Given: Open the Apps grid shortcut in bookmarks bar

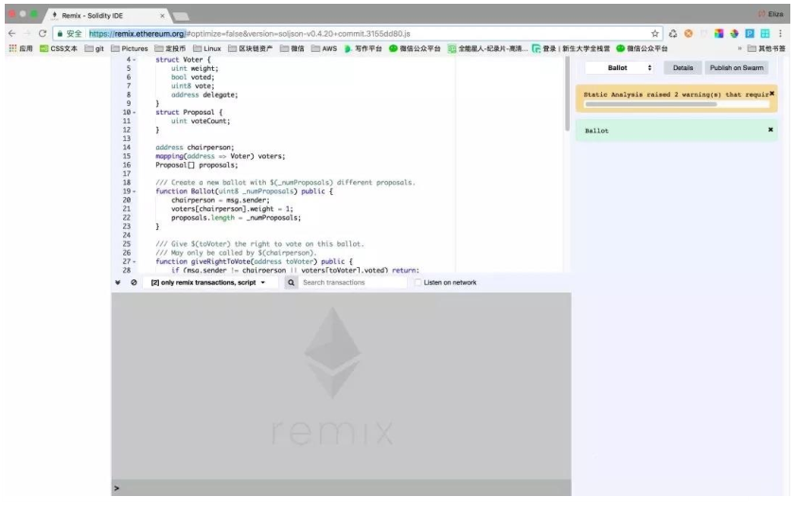Looking at the screenshot, I should (21, 48).
